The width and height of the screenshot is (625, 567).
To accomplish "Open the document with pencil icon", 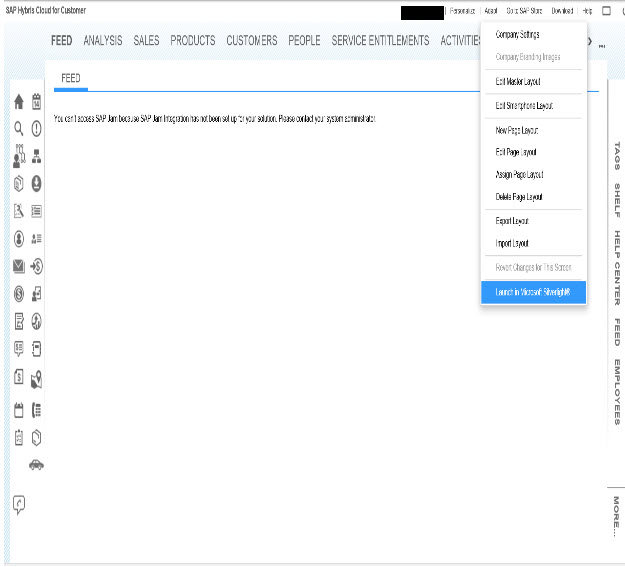I will click(x=19, y=321).
